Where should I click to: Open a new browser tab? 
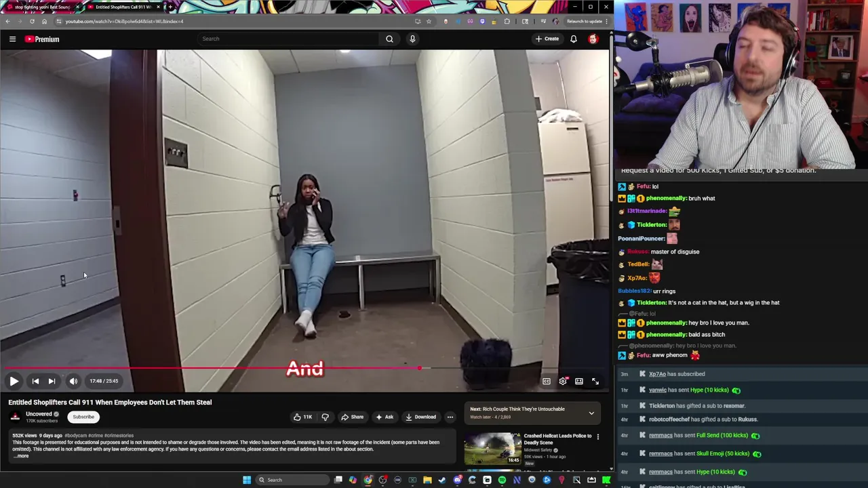click(170, 7)
